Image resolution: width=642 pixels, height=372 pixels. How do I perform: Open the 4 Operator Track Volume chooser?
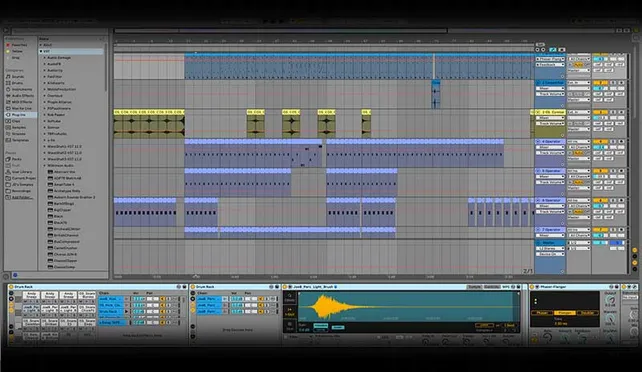(550, 153)
